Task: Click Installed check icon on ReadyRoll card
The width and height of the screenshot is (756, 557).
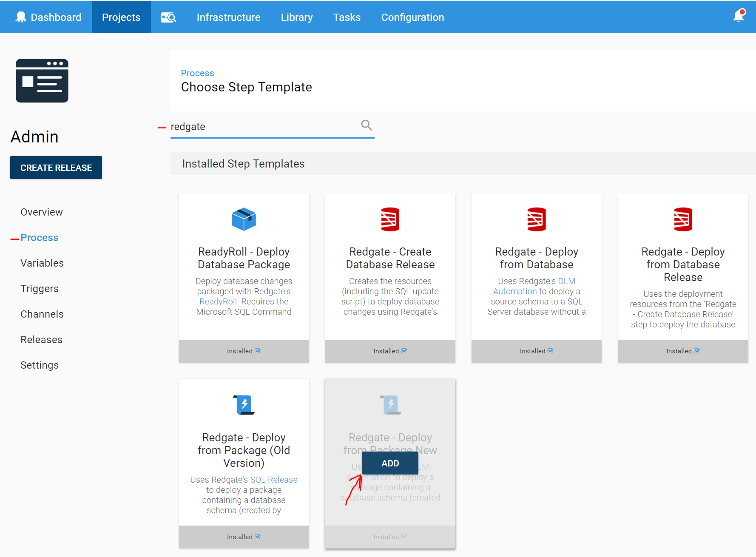Action: click(258, 351)
